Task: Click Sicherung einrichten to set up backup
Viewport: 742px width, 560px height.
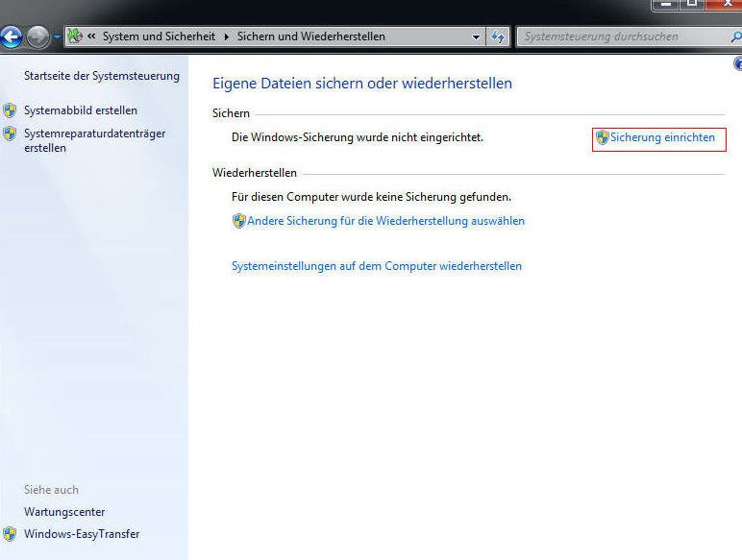Action: point(662,137)
